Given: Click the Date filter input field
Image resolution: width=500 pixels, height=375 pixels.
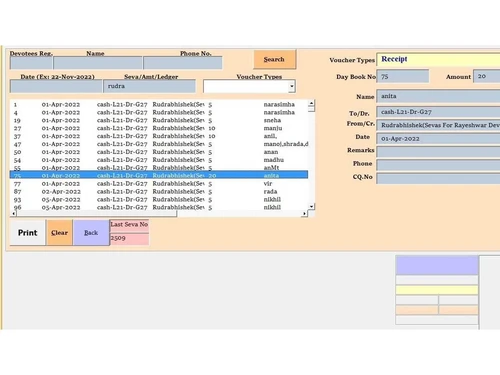Looking at the screenshot, I should [x=56, y=86].
